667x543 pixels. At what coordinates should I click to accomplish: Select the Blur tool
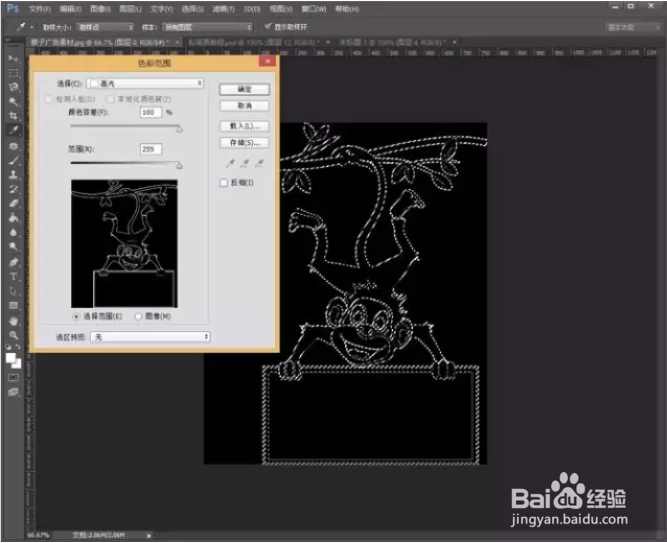pyautogui.click(x=13, y=232)
